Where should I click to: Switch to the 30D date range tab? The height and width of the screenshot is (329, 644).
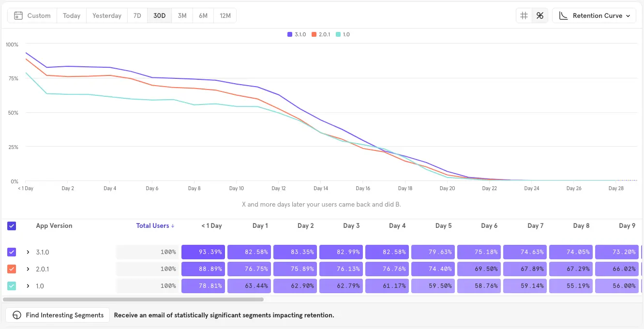(x=159, y=15)
